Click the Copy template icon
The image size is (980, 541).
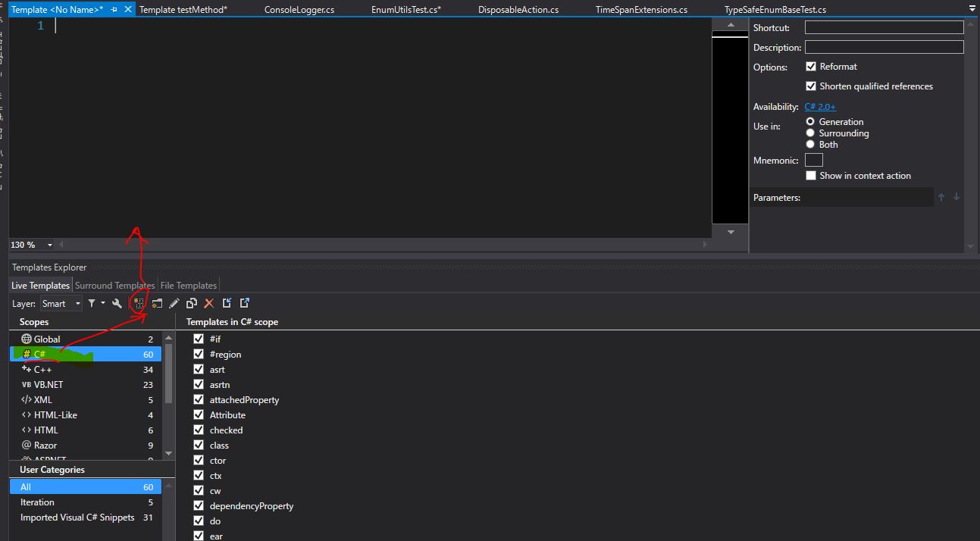[x=192, y=303]
